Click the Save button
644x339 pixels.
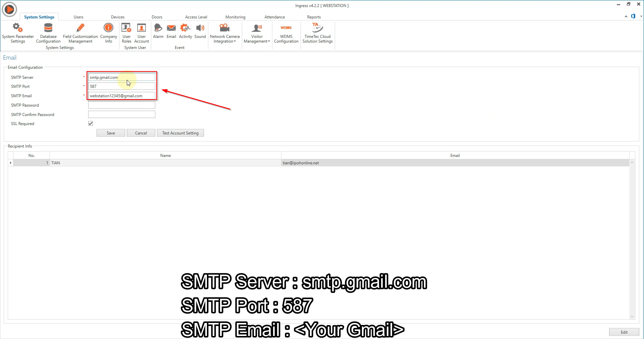coord(111,133)
